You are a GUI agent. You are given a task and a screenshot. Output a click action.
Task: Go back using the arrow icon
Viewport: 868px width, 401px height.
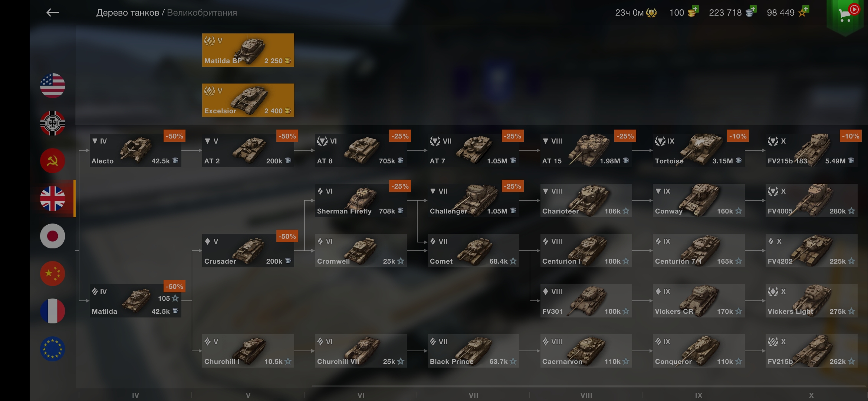[52, 13]
